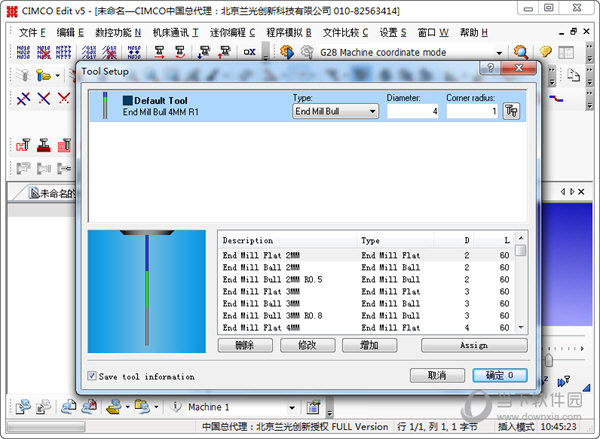Click the Assign button
The height and width of the screenshot is (439, 600).
point(474,345)
